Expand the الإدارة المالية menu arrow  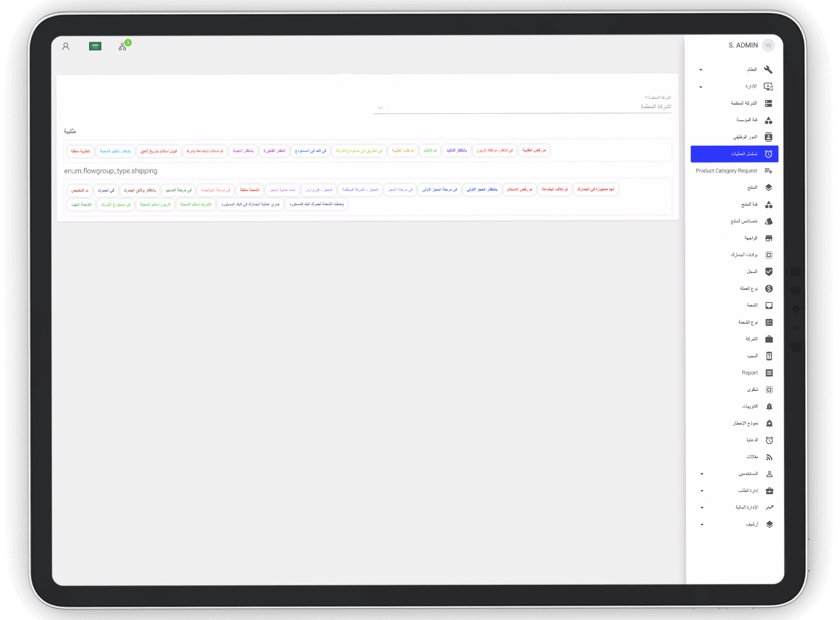(702, 508)
